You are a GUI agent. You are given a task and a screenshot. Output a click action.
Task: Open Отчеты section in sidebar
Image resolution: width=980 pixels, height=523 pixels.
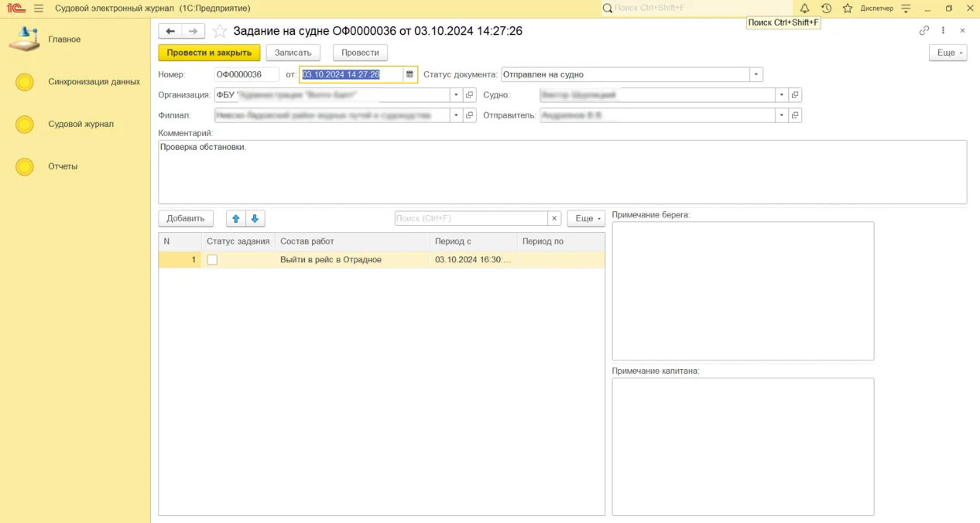[63, 166]
